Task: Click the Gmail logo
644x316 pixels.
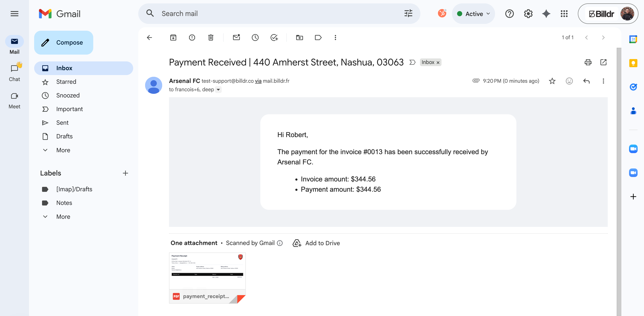Action: (60, 14)
